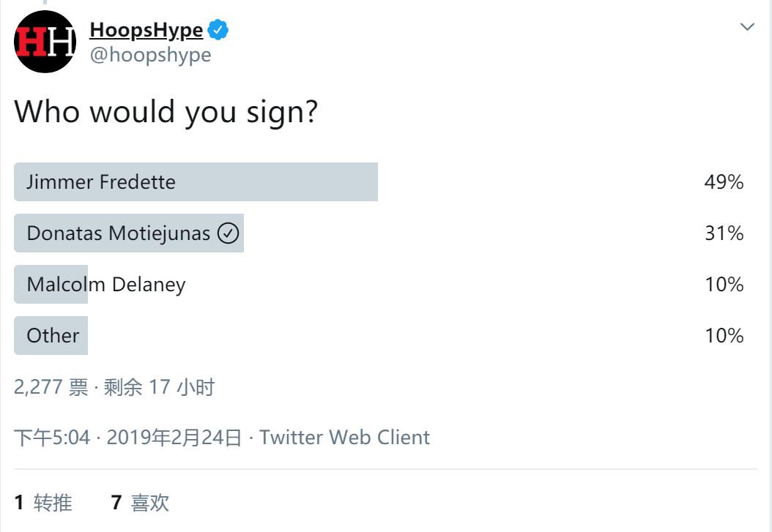Select the Malcolm Delaney poll option
Screen dimensions: 772x532
click(x=106, y=285)
